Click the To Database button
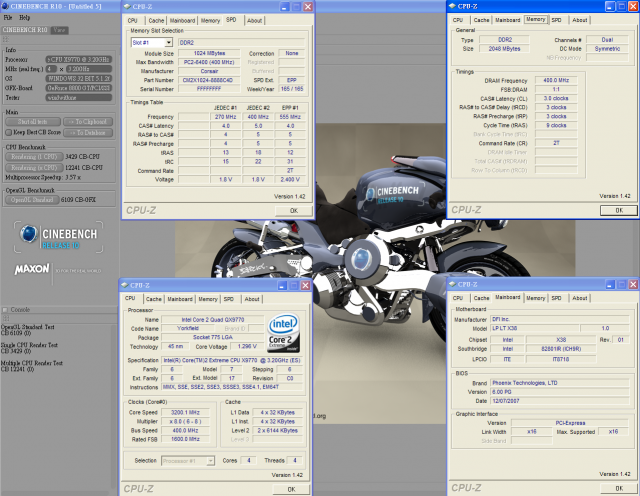The width and height of the screenshot is (640, 496). pyautogui.click(x=88, y=132)
